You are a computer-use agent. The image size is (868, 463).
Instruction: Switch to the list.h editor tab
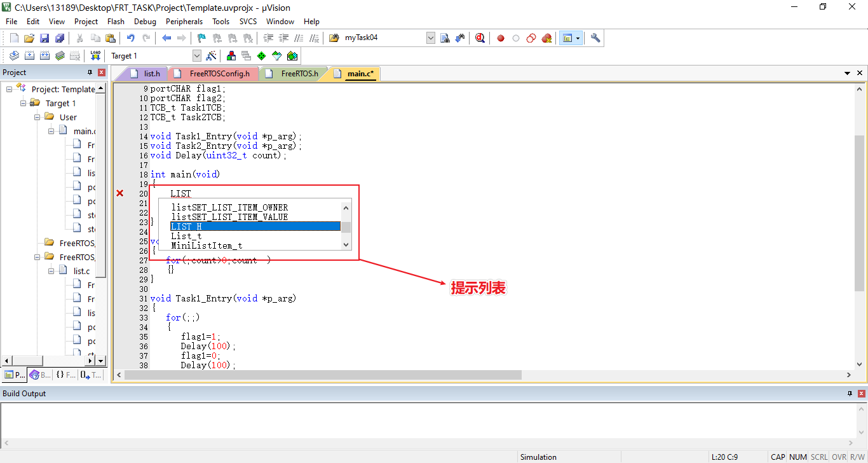pyautogui.click(x=146, y=74)
